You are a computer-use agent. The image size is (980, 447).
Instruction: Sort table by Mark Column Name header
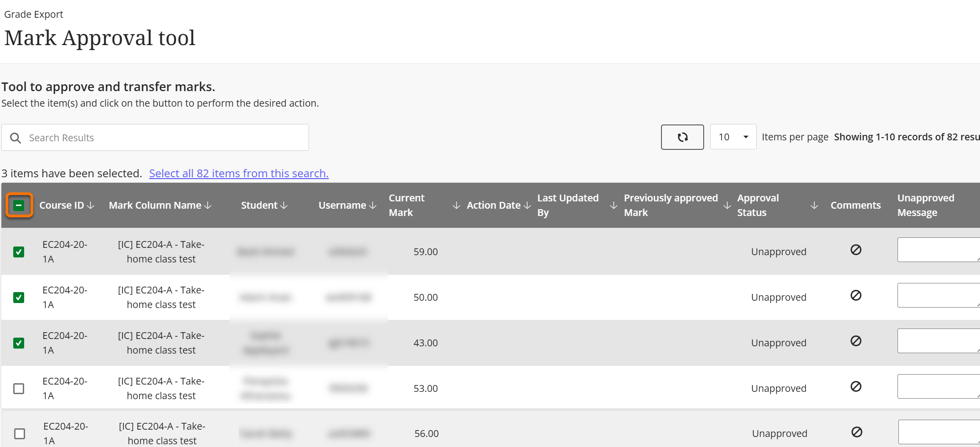155,206
